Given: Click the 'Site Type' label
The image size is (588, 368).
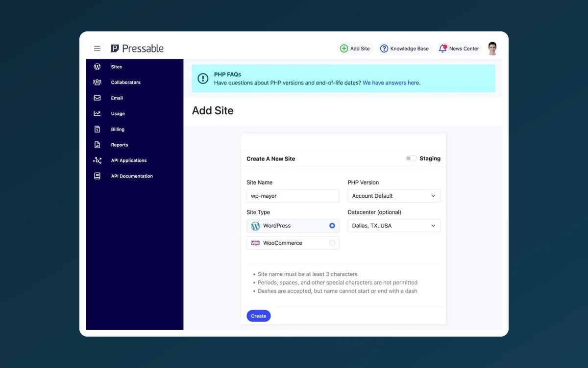Looking at the screenshot, I should (x=258, y=212).
